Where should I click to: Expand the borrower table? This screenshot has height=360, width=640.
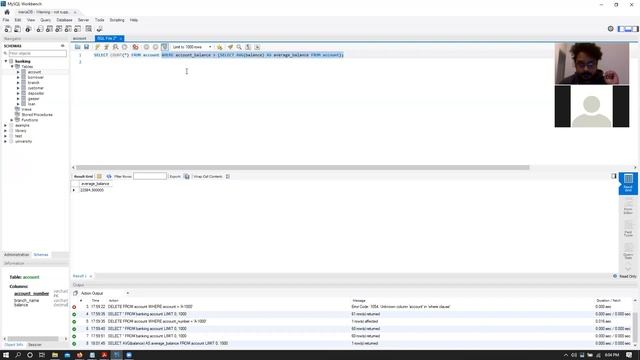click(x=18, y=77)
